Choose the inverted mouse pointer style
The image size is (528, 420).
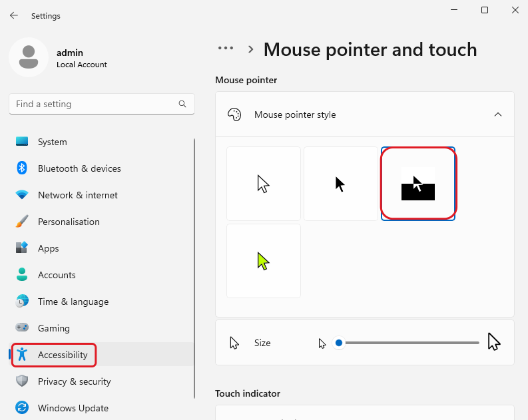[x=418, y=184]
